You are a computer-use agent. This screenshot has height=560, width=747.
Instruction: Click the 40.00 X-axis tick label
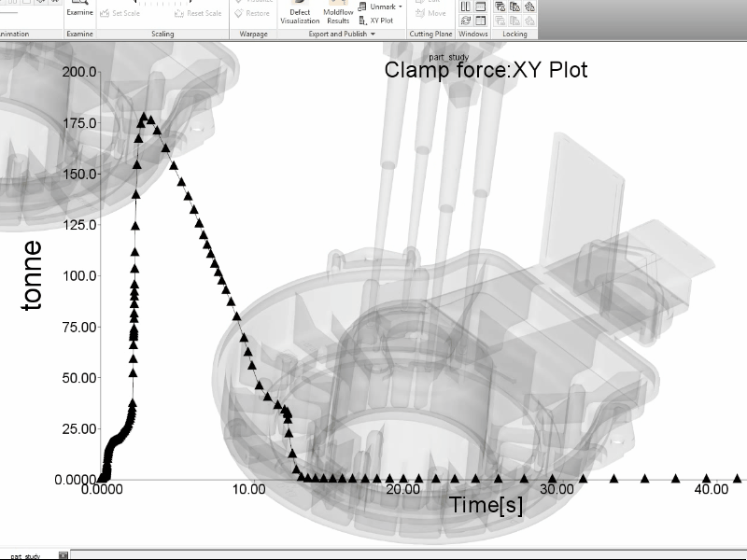pyautogui.click(x=711, y=489)
